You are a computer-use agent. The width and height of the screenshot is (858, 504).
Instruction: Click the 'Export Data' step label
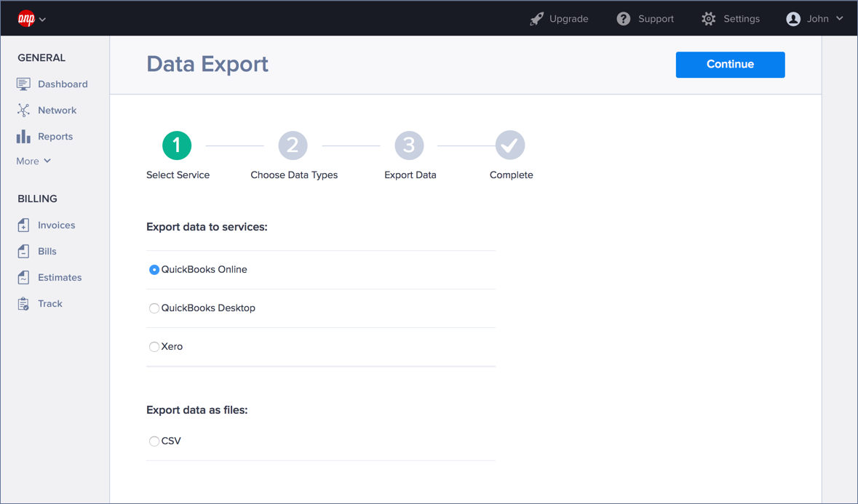pos(410,175)
